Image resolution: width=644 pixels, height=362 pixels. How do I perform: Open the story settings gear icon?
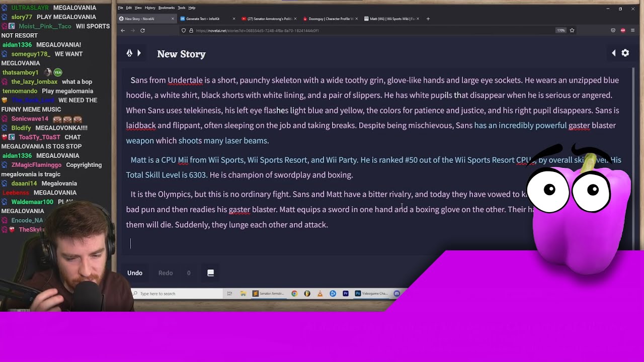625,53
